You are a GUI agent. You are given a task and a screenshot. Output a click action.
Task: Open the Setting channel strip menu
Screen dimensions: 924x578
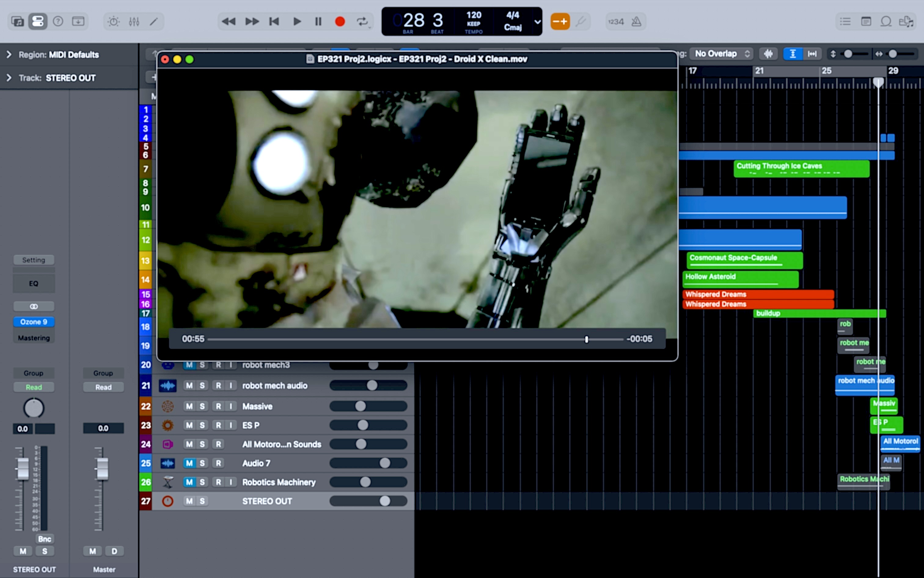pyautogui.click(x=34, y=260)
